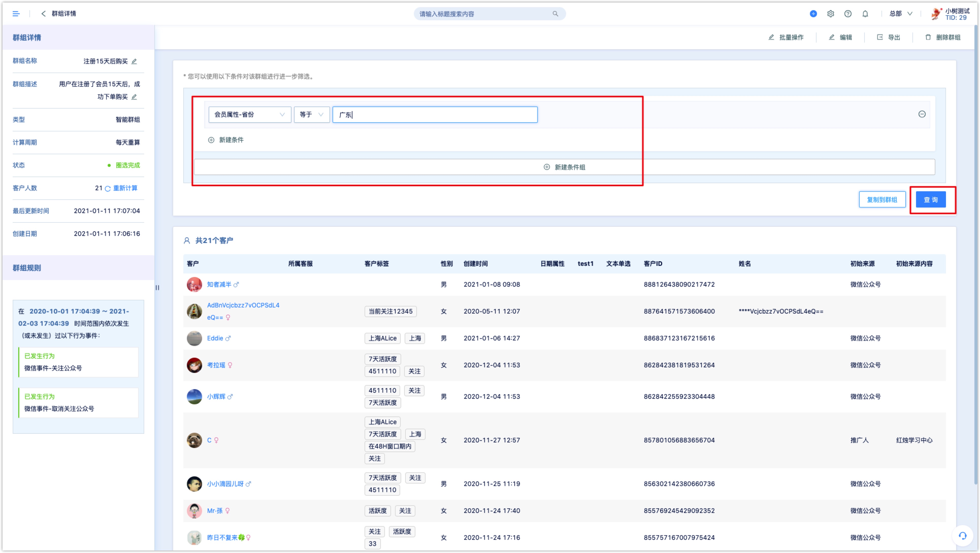Click avatar of Mr·孫

point(194,511)
